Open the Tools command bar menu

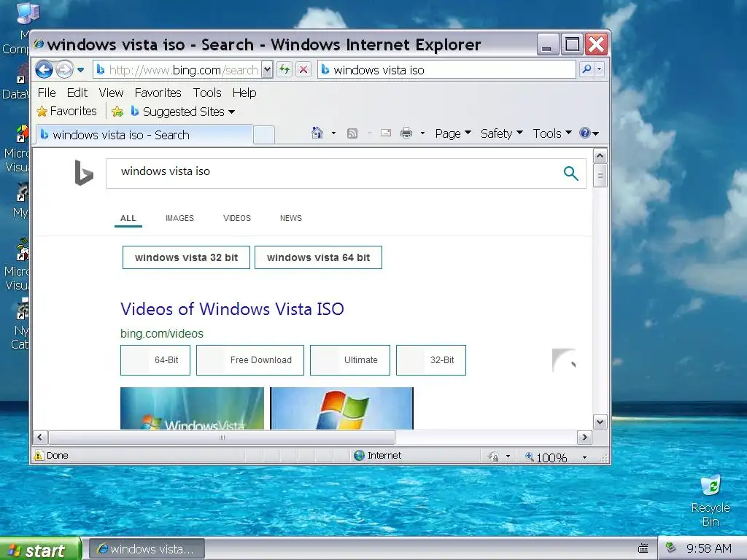(x=552, y=133)
